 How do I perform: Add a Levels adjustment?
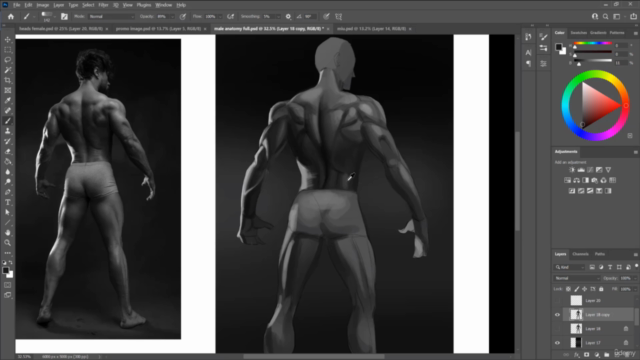point(581,170)
